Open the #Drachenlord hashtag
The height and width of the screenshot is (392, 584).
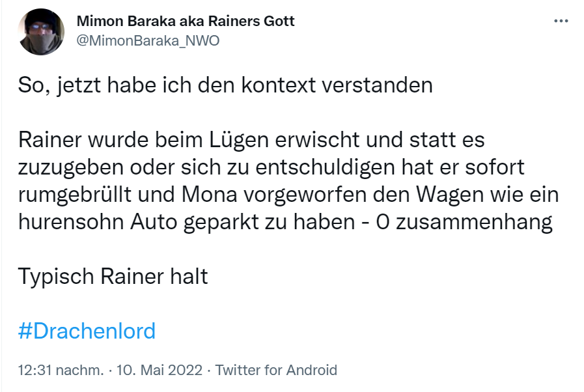87,331
